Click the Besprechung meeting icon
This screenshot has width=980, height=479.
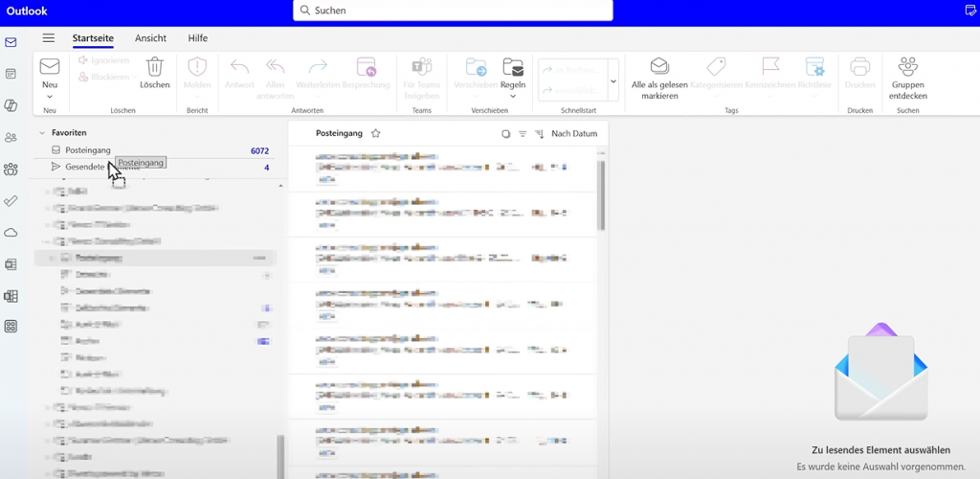(x=366, y=67)
